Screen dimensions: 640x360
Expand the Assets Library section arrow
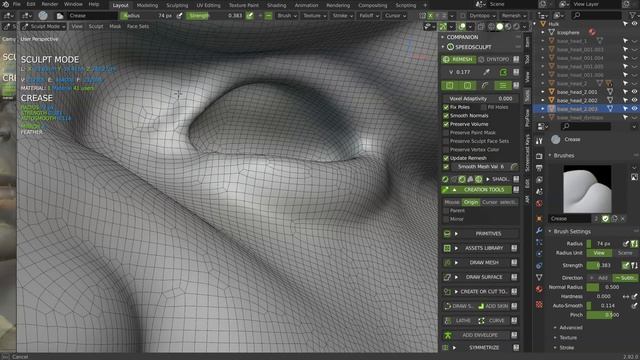[x=456, y=248]
